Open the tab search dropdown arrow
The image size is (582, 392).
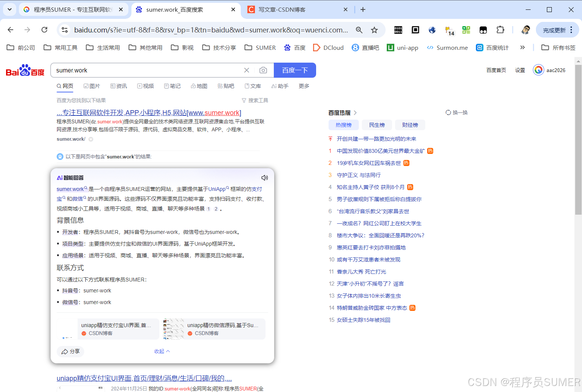tap(9, 9)
